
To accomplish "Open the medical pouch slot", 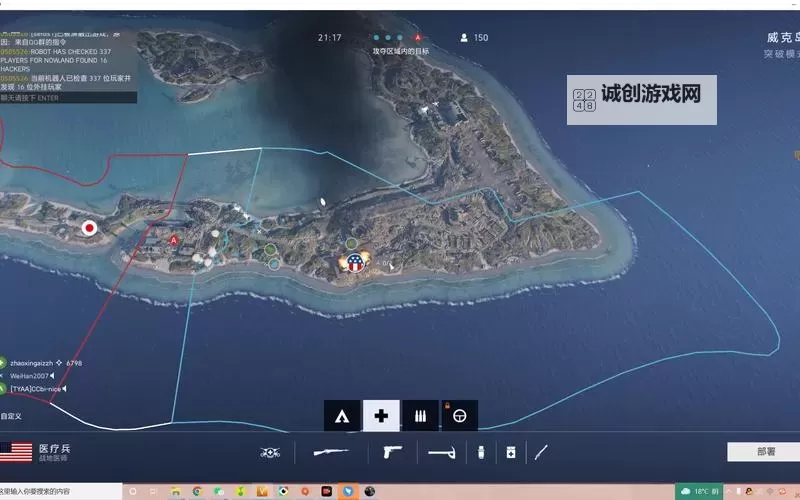I will [511, 452].
